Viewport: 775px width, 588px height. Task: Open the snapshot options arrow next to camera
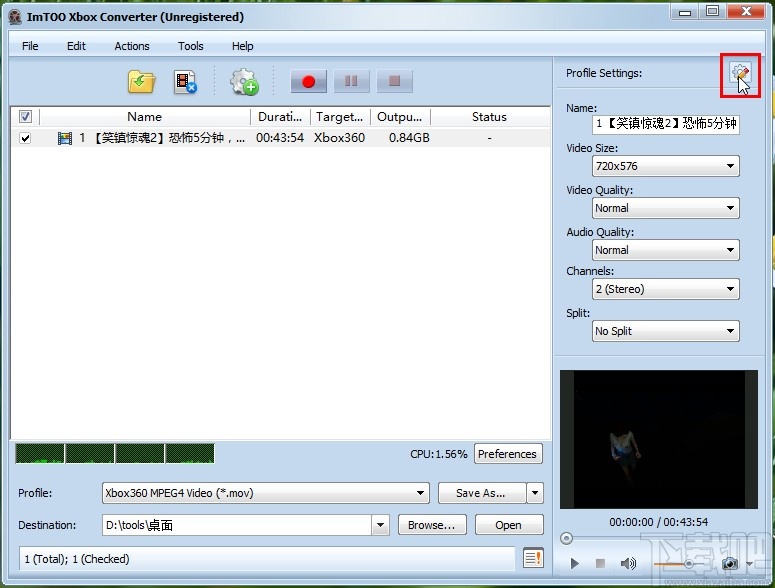click(749, 564)
